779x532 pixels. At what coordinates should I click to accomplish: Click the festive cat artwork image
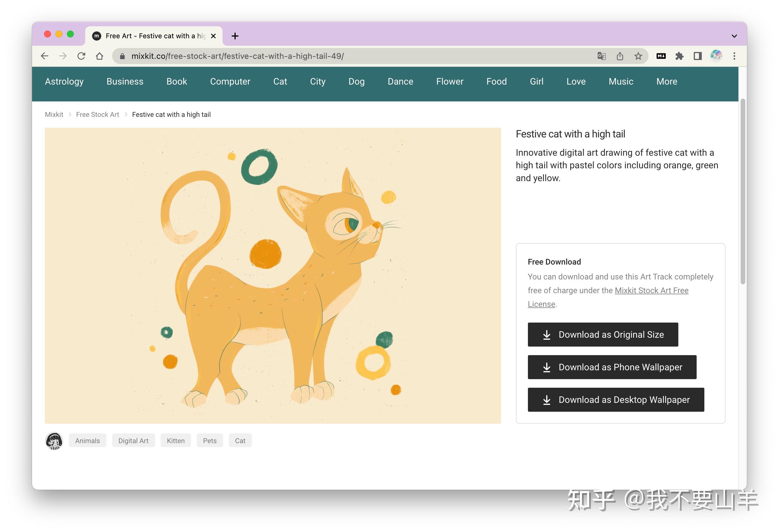tap(273, 275)
